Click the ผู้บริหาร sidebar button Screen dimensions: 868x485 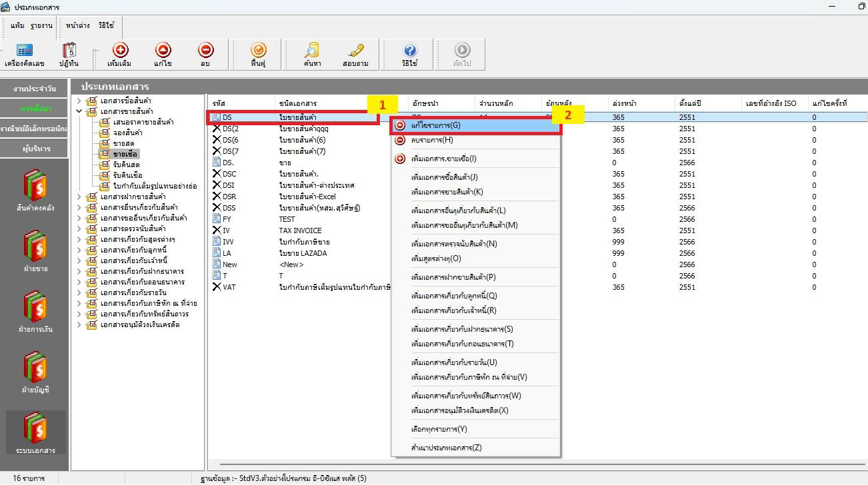coord(35,149)
